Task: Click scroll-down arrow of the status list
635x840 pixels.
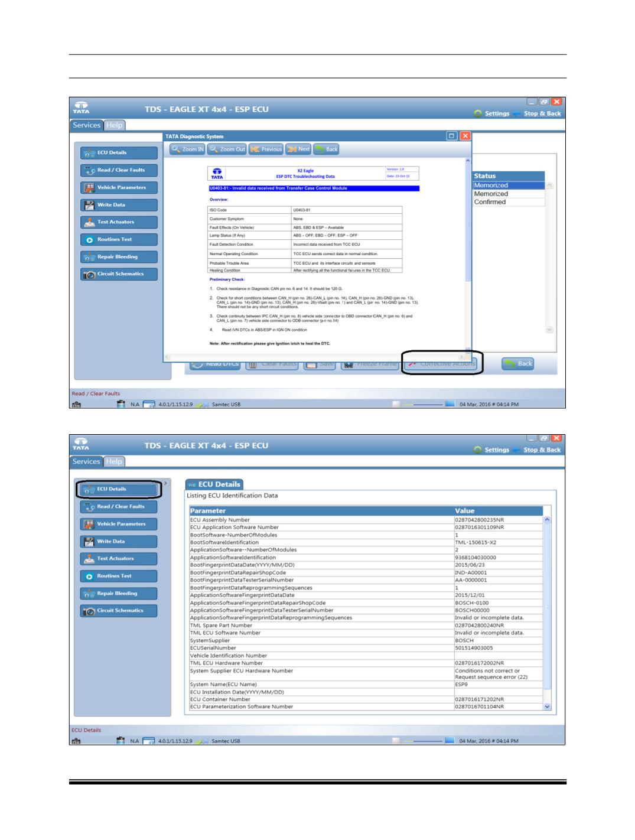Action: click(550, 330)
